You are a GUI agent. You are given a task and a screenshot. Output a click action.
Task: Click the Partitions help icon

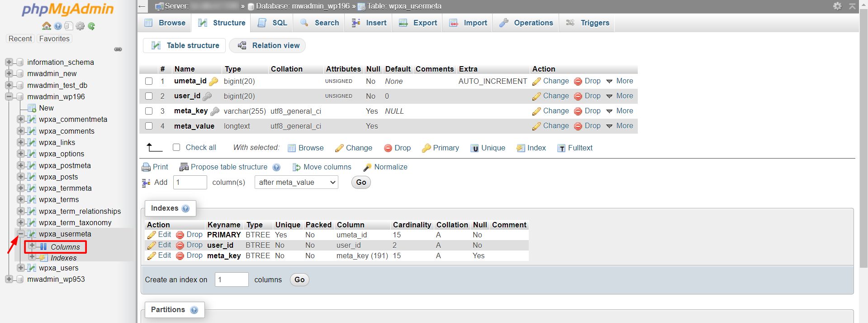click(194, 310)
